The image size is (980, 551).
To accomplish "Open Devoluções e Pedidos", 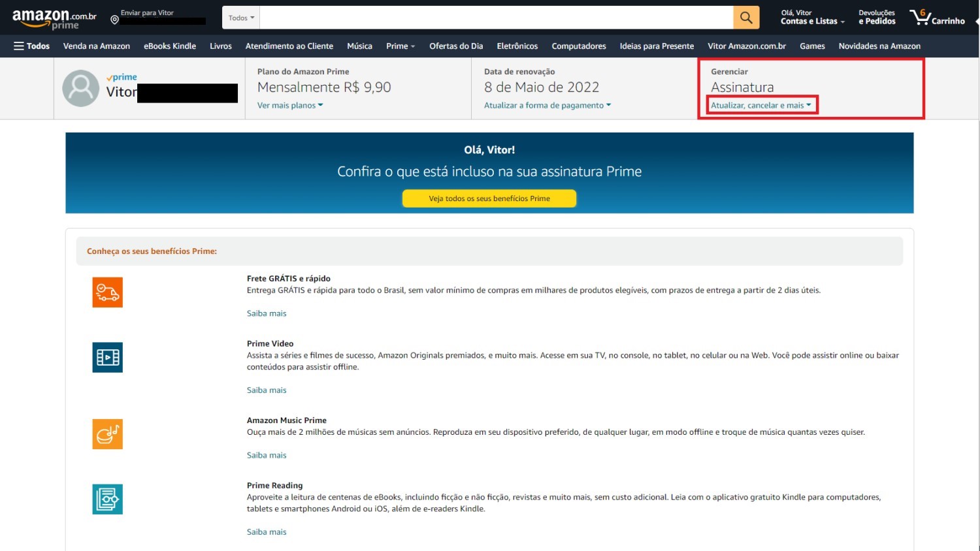I will (x=877, y=17).
